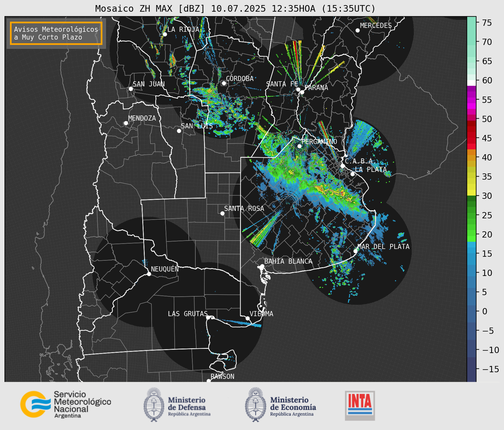Image resolution: width=504 pixels, height=430 pixels.
Task: Click the CÓRDOBA label text
Action: pyautogui.click(x=240, y=78)
